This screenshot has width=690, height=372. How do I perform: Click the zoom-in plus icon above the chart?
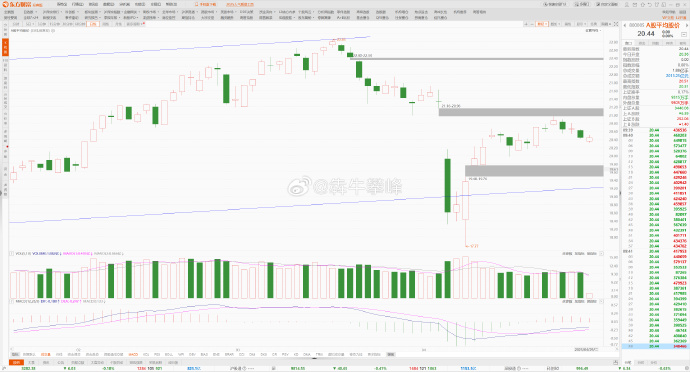point(526,24)
